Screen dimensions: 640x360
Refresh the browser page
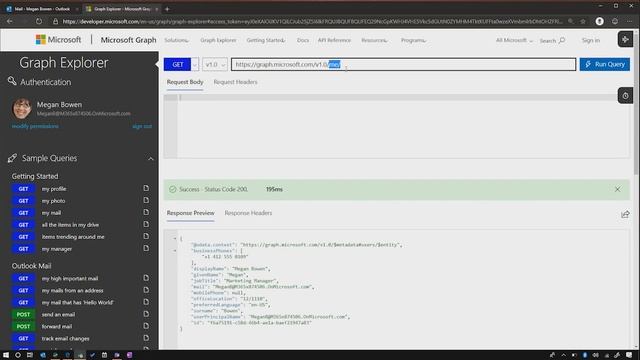(39, 21)
